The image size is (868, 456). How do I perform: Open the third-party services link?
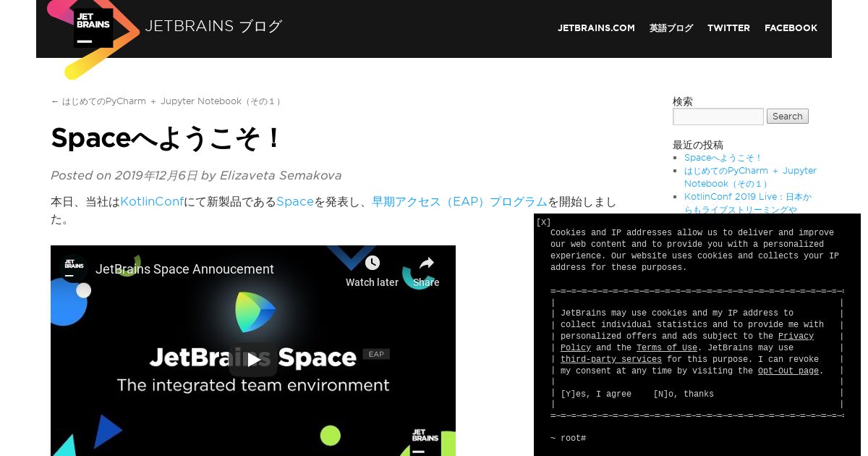point(611,360)
